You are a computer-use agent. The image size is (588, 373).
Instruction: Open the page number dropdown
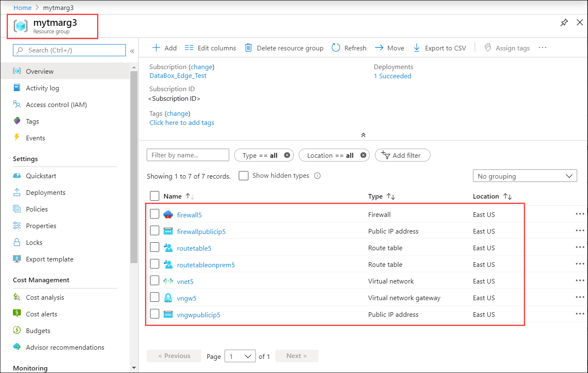(240, 356)
